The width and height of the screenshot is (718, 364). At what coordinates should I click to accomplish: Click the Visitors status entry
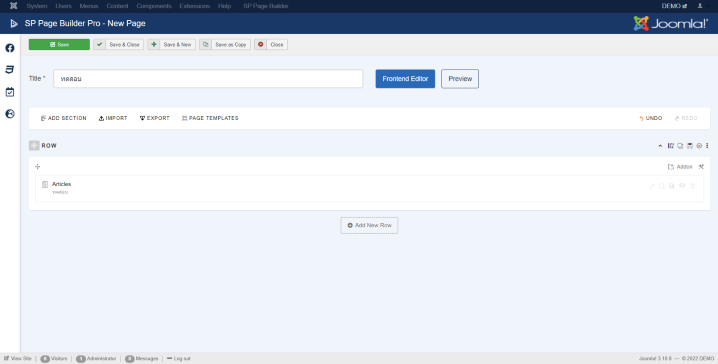point(54,359)
